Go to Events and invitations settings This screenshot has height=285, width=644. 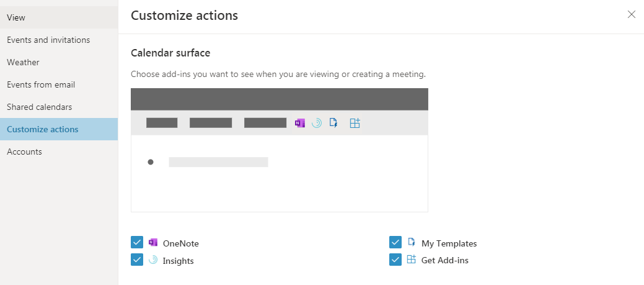point(48,40)
